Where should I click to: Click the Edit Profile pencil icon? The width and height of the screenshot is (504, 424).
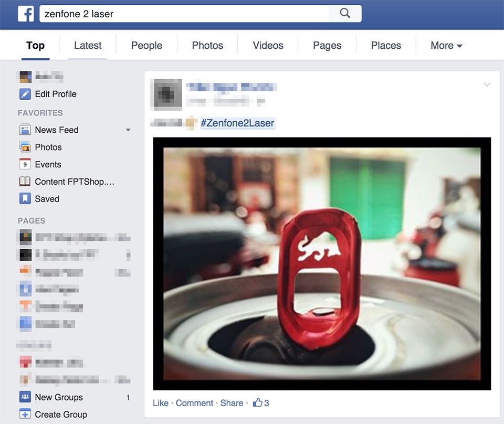tap(25, 94)
